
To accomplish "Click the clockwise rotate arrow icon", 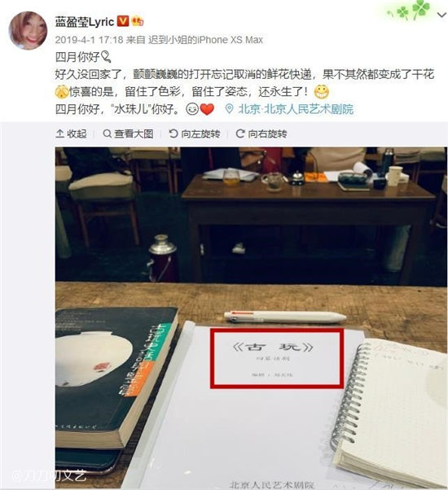I will tap(239, 133).
